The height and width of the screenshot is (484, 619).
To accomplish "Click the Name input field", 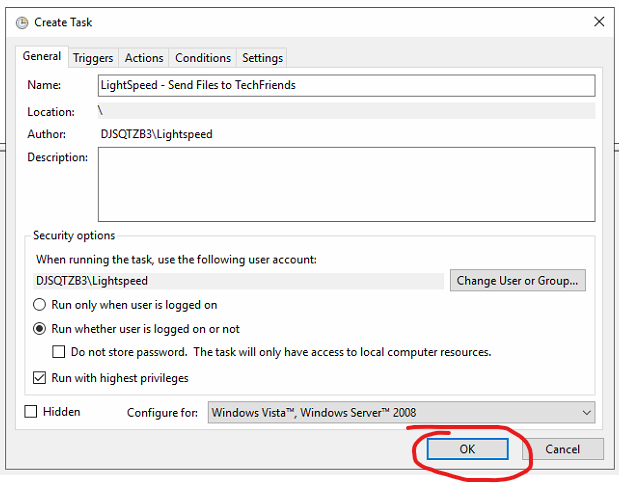I will tap(346, 85).
